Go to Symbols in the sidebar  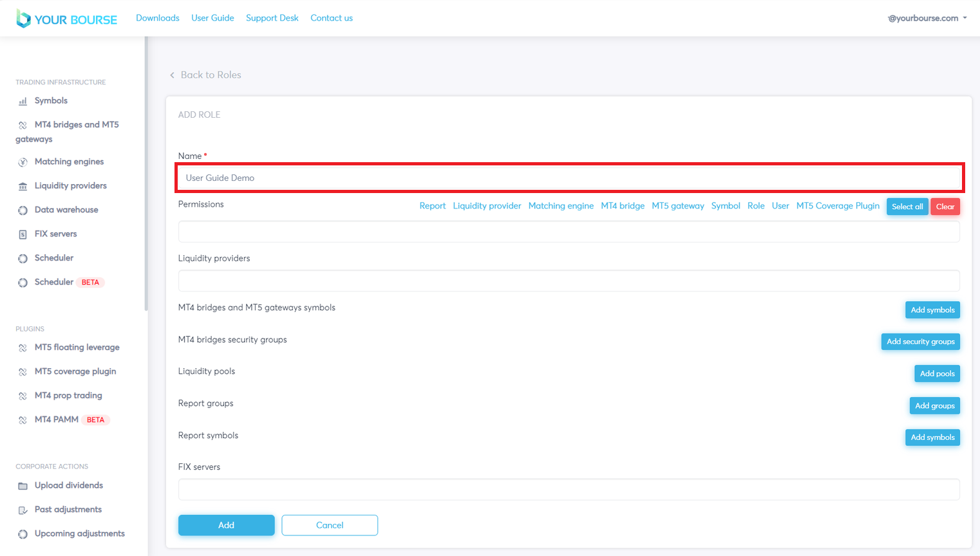click(x=51, y=100)
